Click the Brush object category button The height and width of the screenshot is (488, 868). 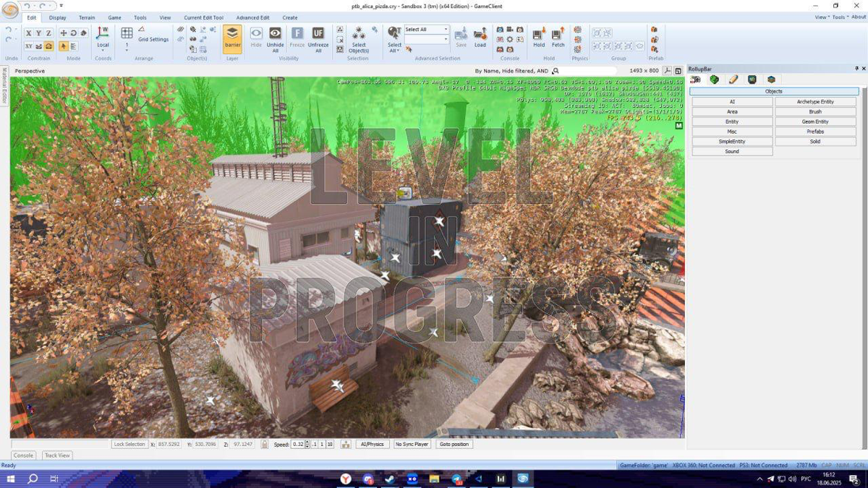[815, 112]
